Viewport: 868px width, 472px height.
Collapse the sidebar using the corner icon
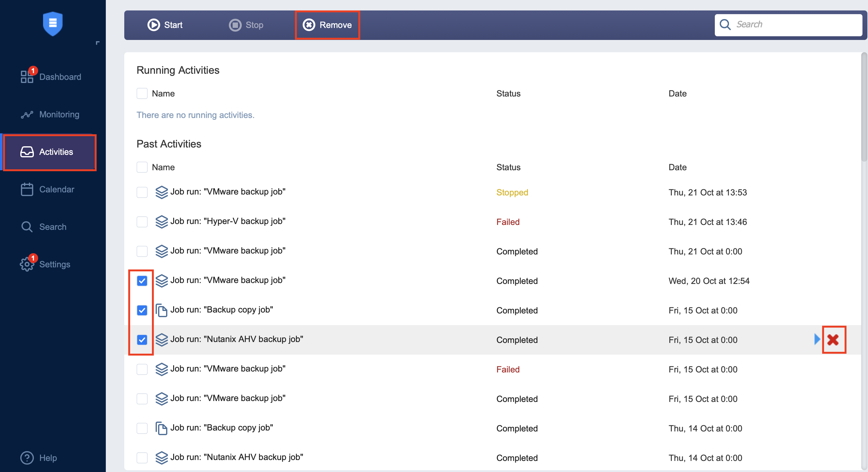[98, 43]
